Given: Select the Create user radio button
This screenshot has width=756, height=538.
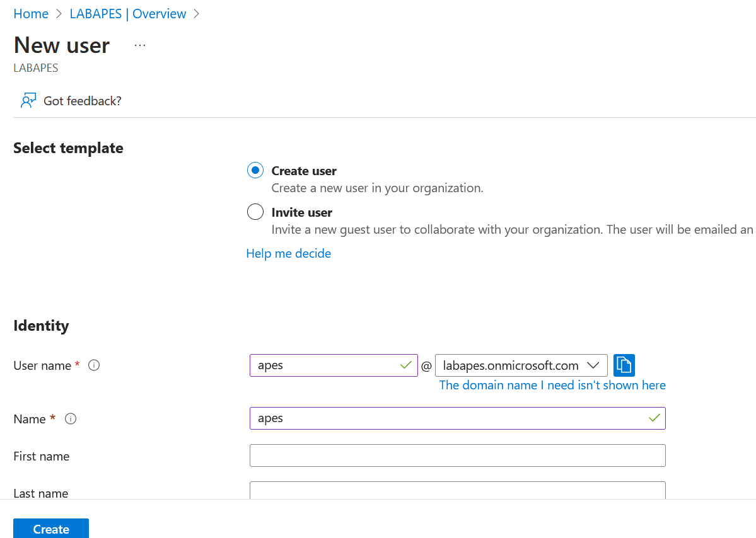Looking at the screenshot, I should [255, 171].
